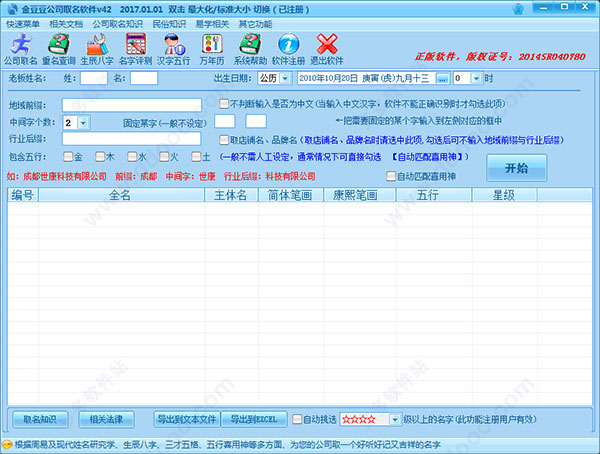Enable 取店铺名、品牌名 checkbox
600x454 pixels.
click(224, 140)
